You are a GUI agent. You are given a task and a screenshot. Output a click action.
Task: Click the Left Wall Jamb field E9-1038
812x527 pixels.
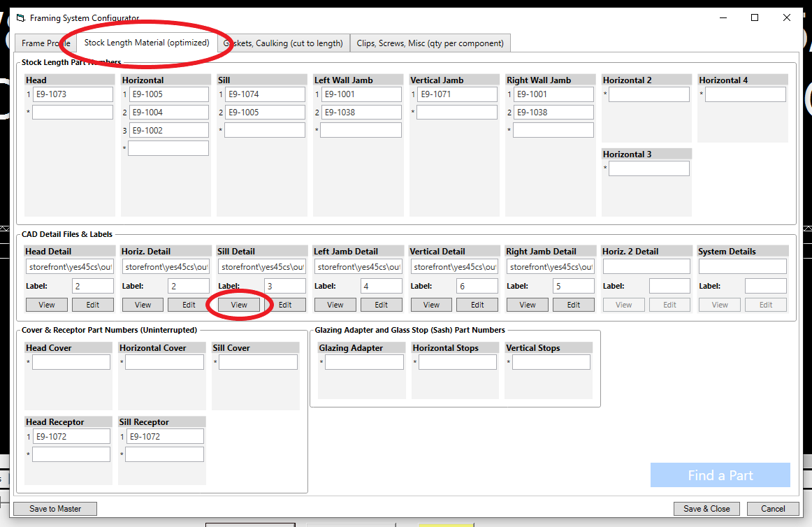point(361,113)
